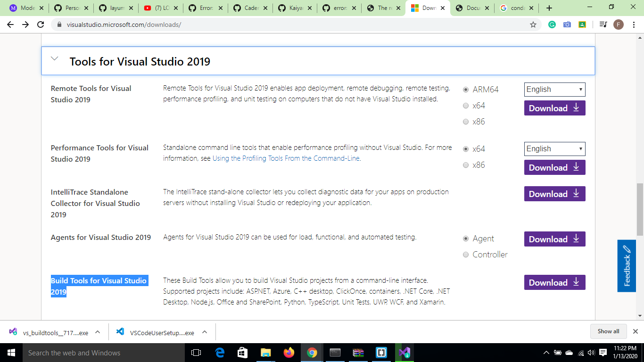Download Build Tools for Visual Studio 2019
The height and width of the screenshot is (362, 644).
pyautogui.click(x=554, y=282)
